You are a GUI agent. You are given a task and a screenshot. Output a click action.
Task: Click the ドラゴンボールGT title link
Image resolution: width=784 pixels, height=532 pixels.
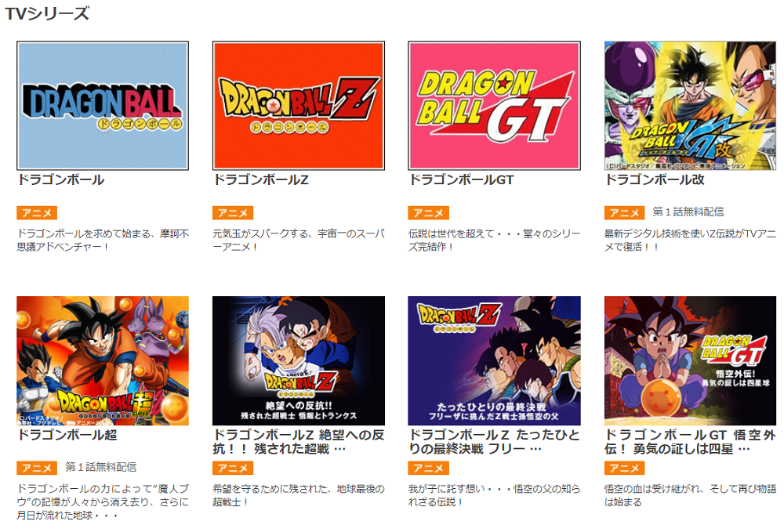462,180
